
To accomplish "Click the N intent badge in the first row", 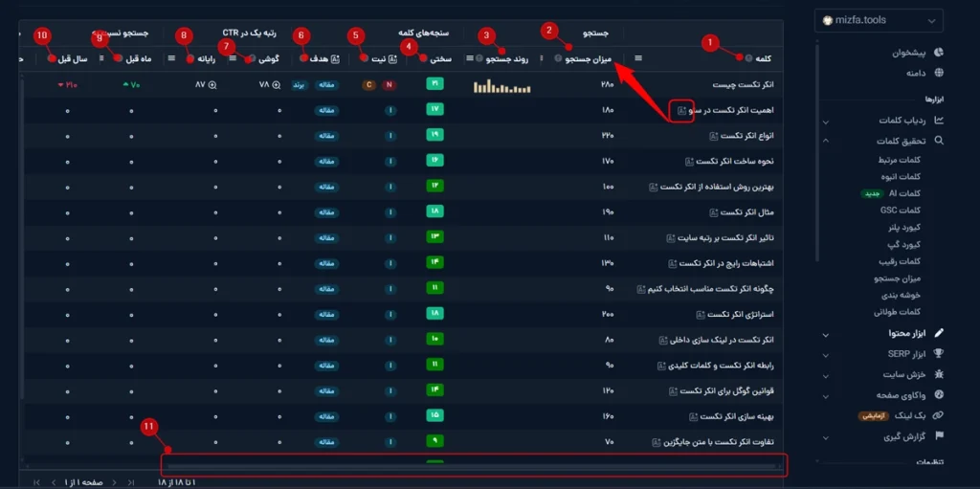I will point(389,85).
